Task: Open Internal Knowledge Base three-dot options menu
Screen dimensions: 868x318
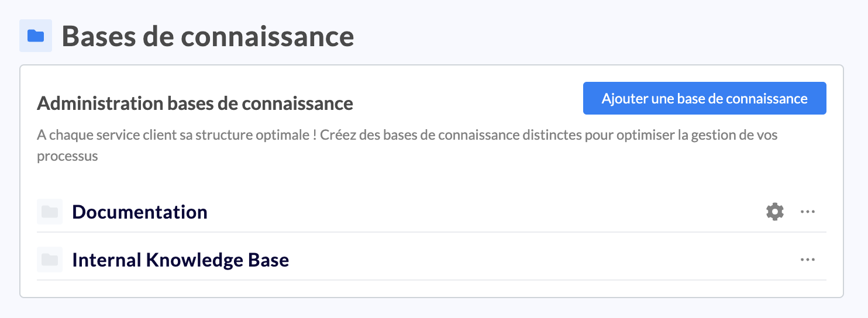Action: click(808, 260)
